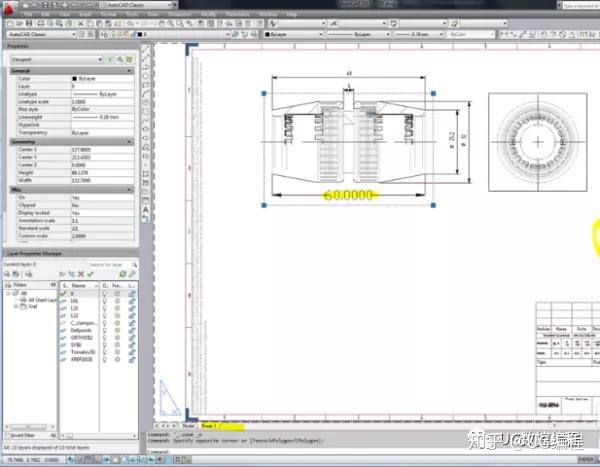
Task: Click the Name column header in layer list
Action: click(x=78, y=286)
